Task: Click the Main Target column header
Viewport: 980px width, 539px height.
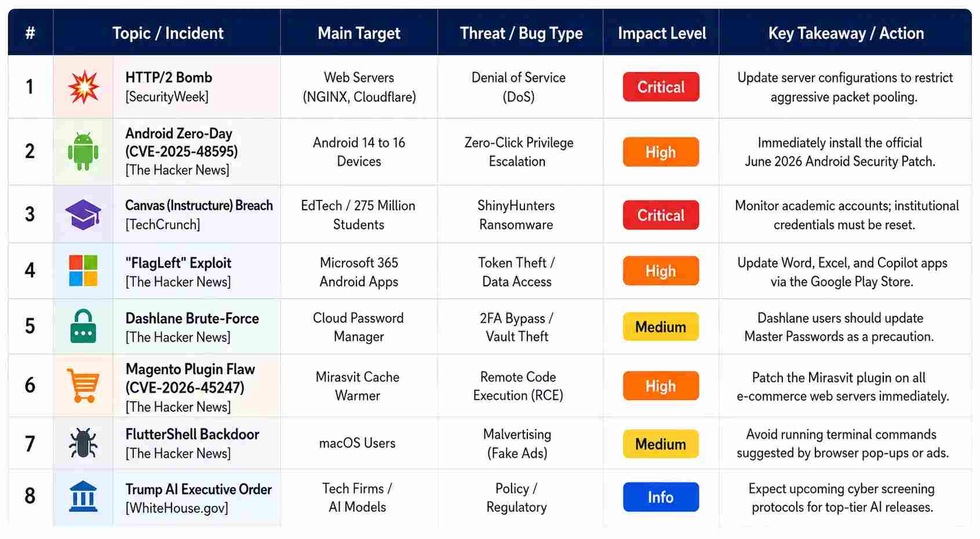Action: coord(359,33)
